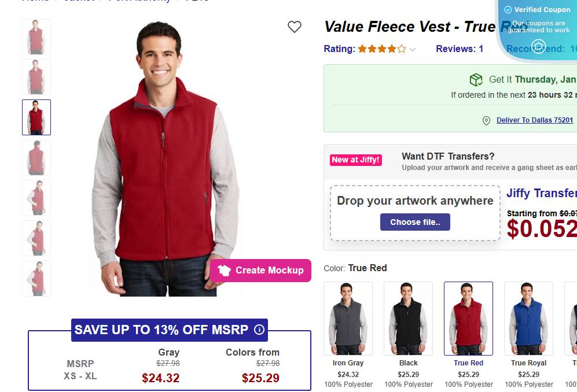Click the info icon beside MSRP banner
Image resolution: width=577 pixels, height=392 pixels.
[259, 330]
